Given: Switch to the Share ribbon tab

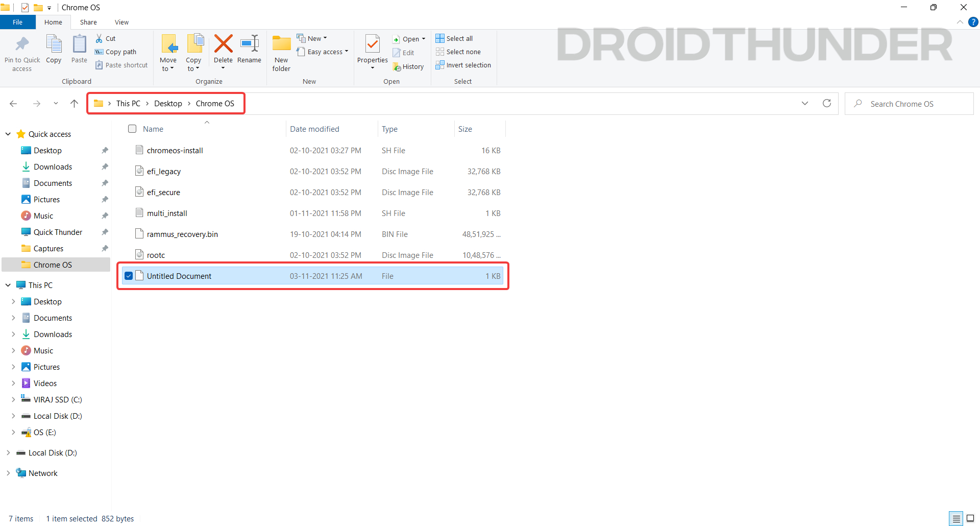Looking at the screenshot, I should [x=88, y=22].
